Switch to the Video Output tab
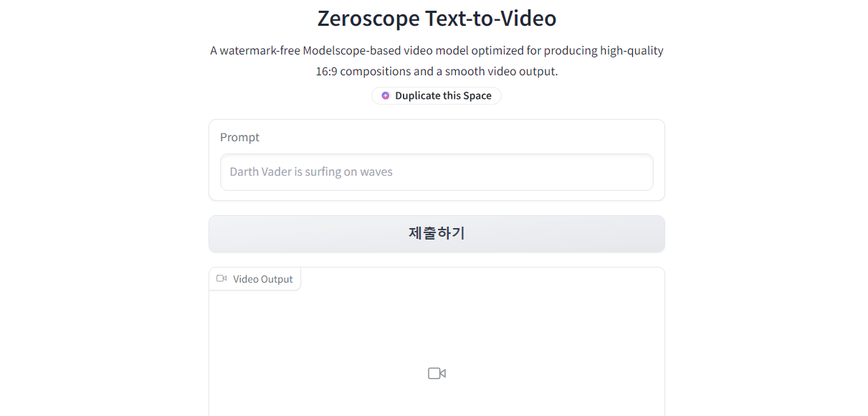The height and width of the screenshot is (416, 868). tap(254, 278)
